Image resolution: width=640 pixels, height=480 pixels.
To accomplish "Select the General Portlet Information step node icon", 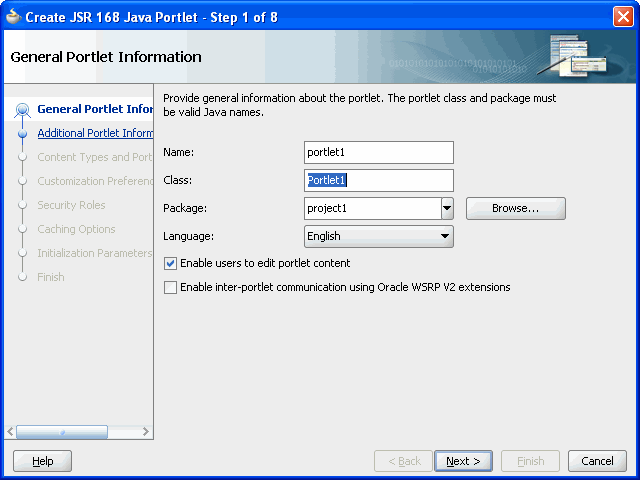I will tap(22, 110).
